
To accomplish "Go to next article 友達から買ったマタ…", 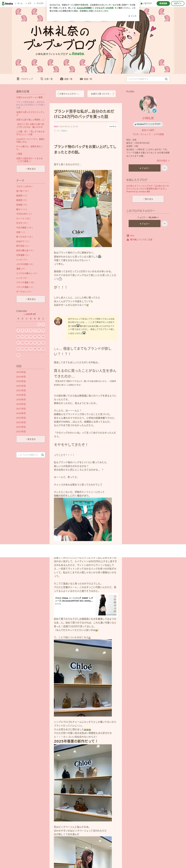I will click(102, 94).
